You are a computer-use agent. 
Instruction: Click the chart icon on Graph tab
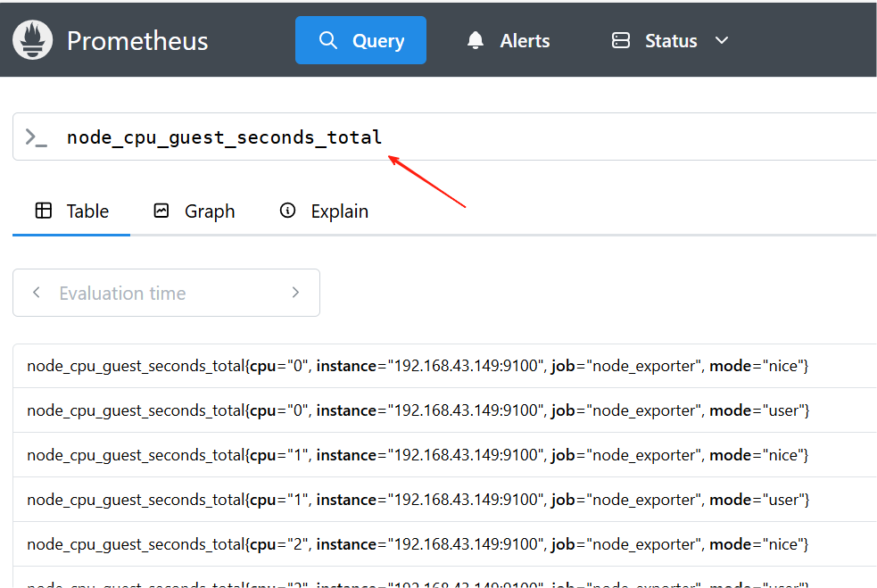pyautogui.click(x=161, y=211)
